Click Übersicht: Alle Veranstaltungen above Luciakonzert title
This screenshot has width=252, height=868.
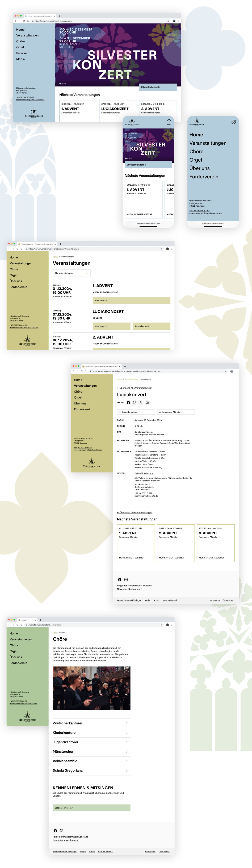click(x=135, y=388)
